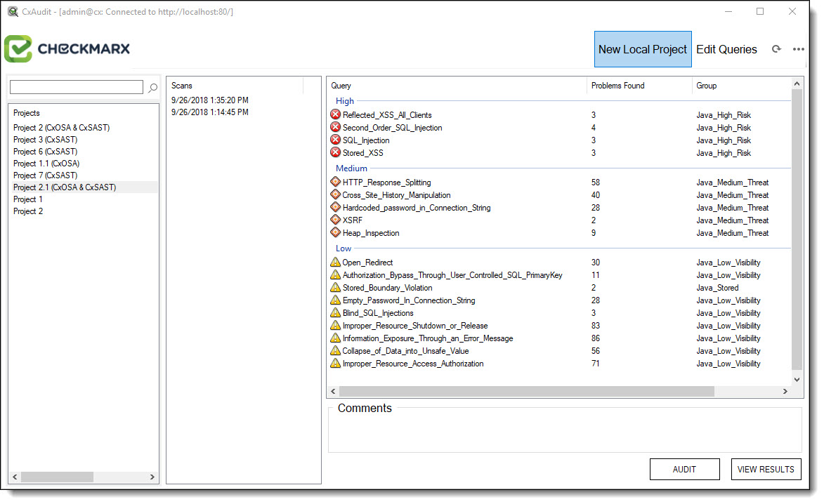Click warning icon for Improper_Resource_Shutdown_or_Release

tap(335, 324)
